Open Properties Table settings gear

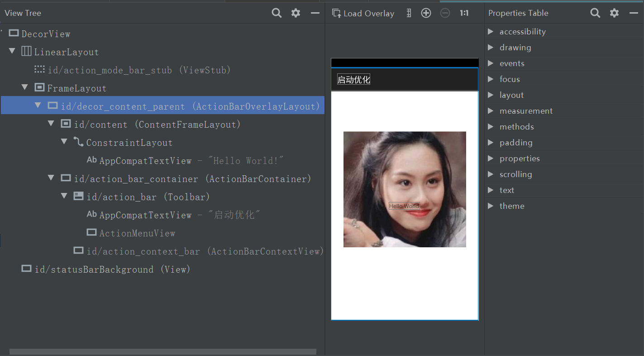614,13
